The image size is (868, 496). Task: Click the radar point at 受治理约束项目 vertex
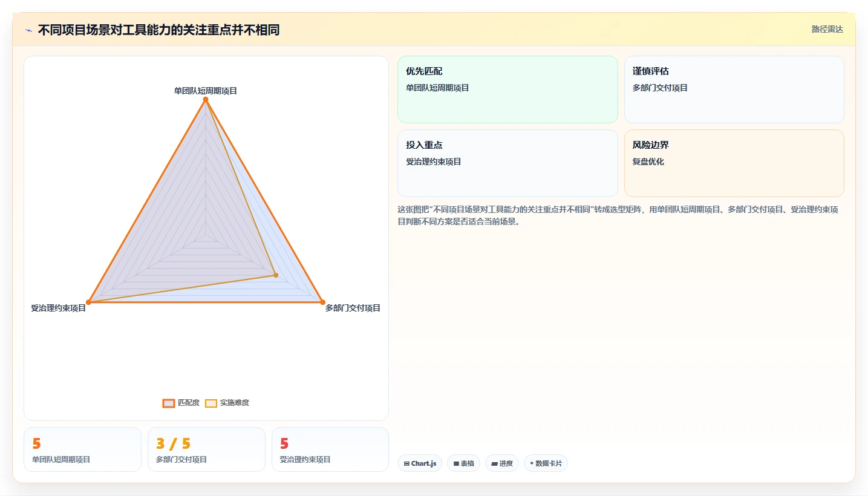pyautogui.click(x=89, y=302)
